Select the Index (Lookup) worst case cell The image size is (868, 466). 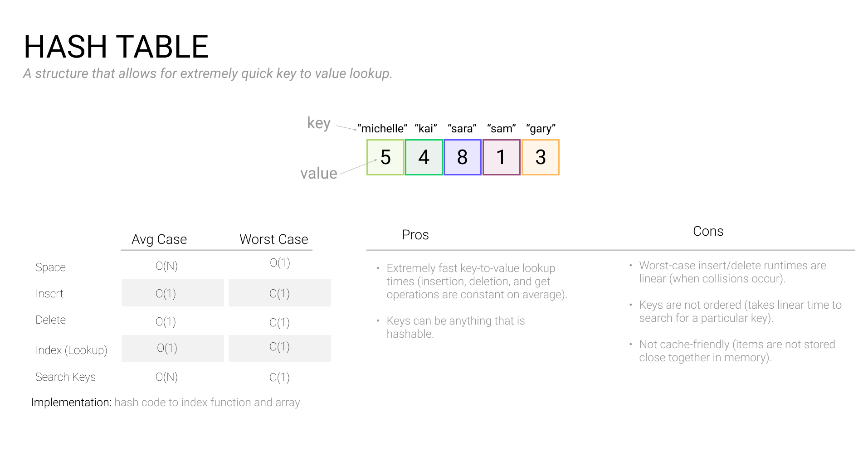(x=280, y=348)
